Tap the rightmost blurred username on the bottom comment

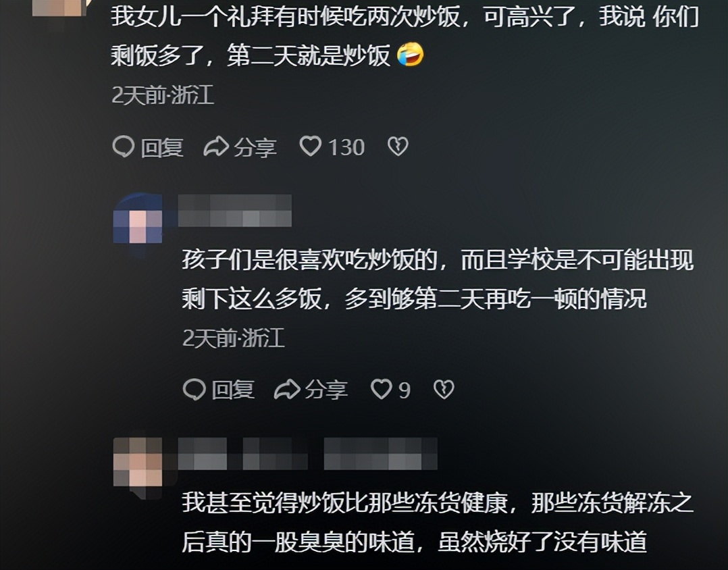(381, 453)
